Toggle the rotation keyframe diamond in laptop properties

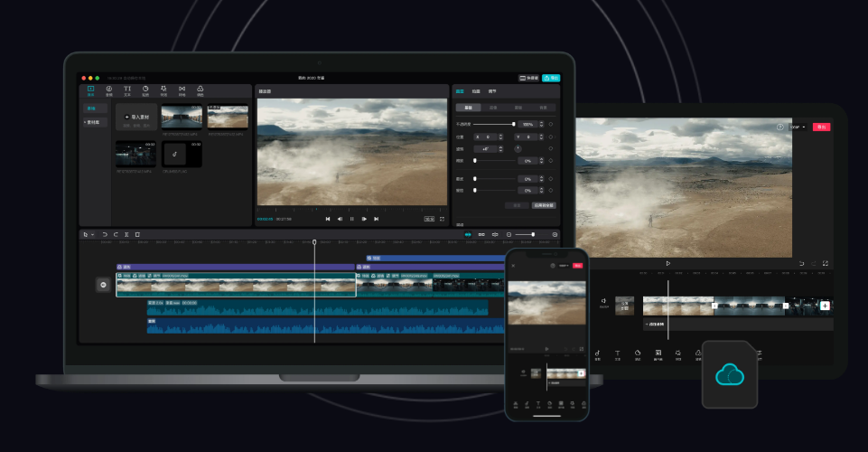(551, 149)
